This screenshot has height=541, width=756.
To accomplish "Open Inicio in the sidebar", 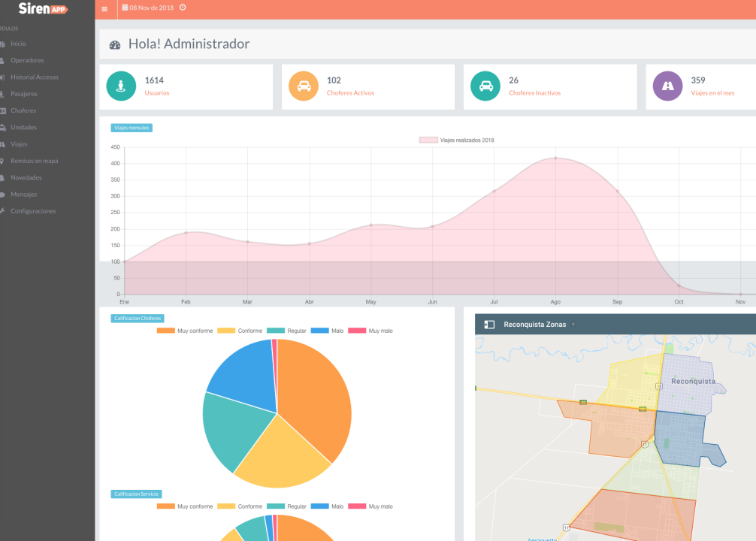I will click(x=18, y=44).
